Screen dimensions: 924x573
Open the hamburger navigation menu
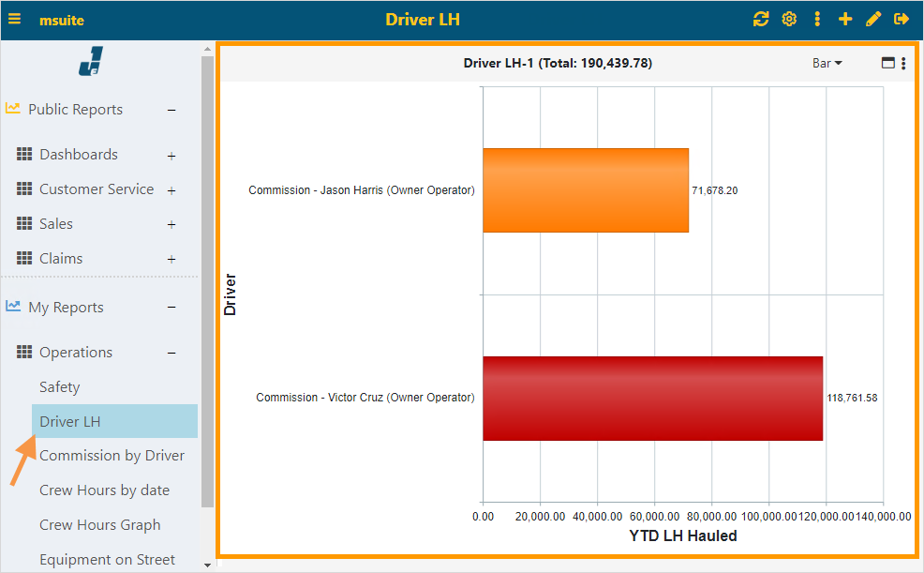[14, 19]
